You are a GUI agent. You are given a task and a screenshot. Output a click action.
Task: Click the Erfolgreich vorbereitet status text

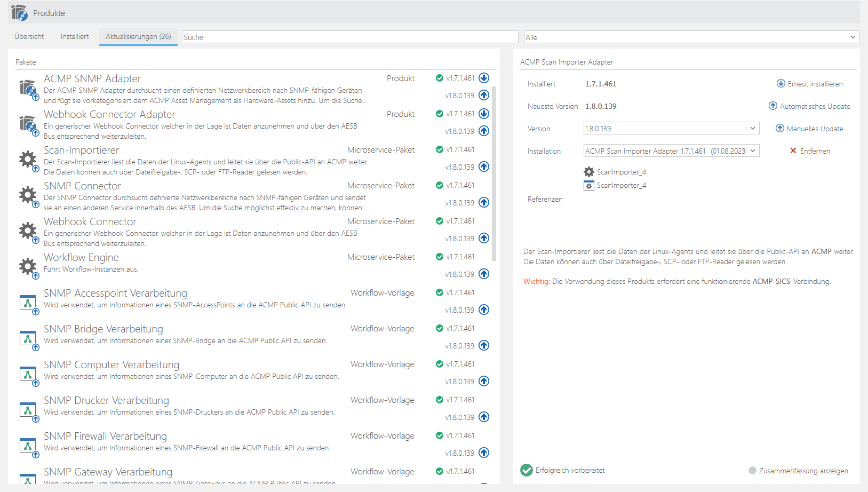tap(570, 470)
